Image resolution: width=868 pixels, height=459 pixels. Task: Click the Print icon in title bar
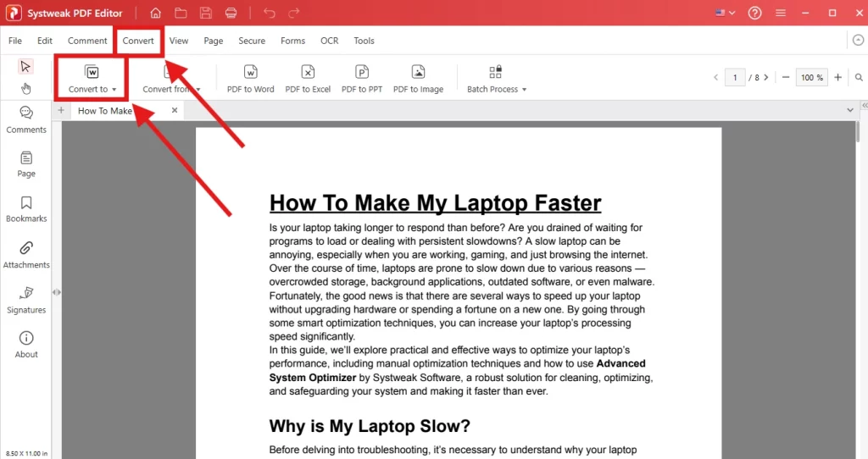pyautogui.click(x=231, y=13)
